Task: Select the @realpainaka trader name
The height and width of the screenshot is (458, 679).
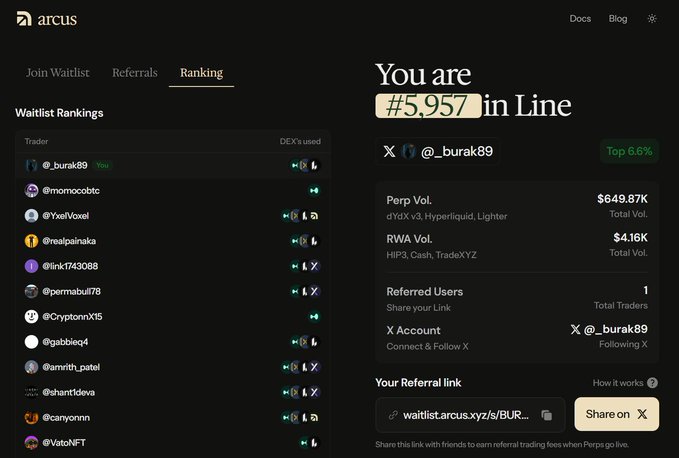Action: pyautogui.click(x=69, y=241)
